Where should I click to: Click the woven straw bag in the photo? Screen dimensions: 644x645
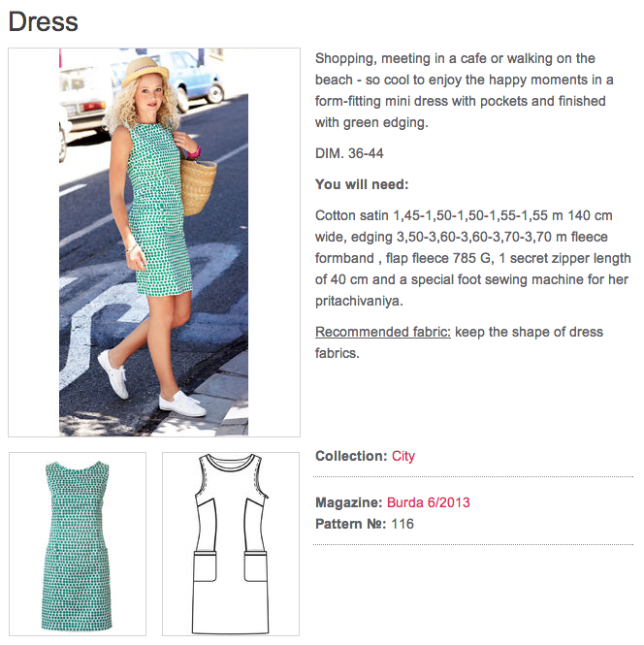tap(198, 187)
